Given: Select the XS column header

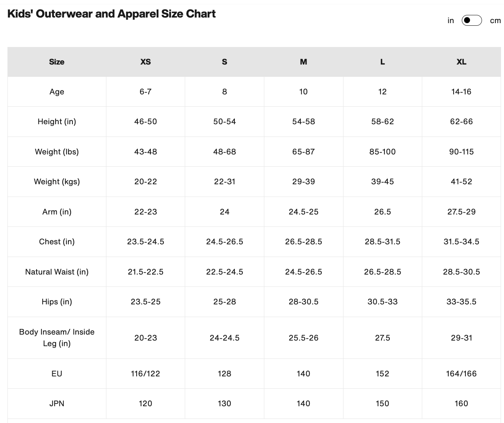Looking at the screenshot, I should click(x=145, y=62).
